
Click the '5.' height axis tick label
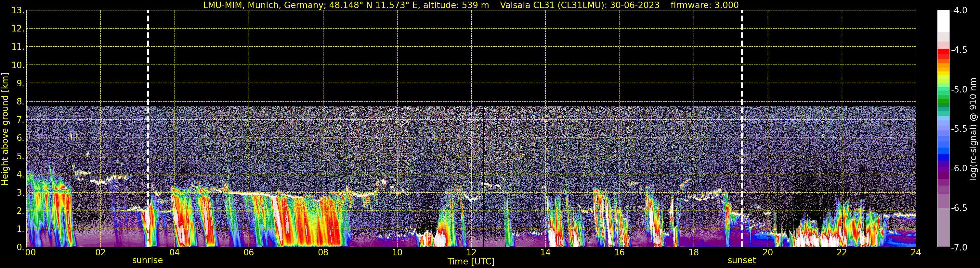20,156
